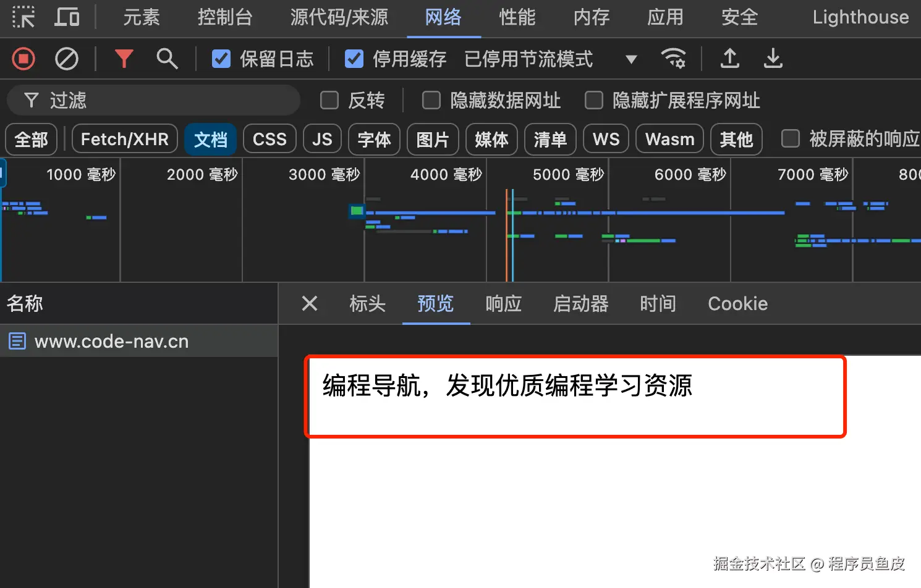Show the 时间 tab of the request

tap(658, 303)
